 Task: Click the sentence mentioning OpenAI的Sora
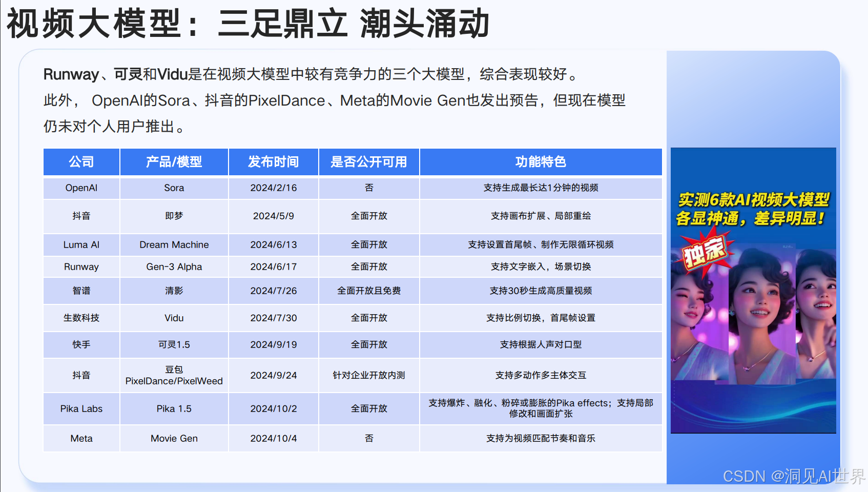tap(335, 101)
